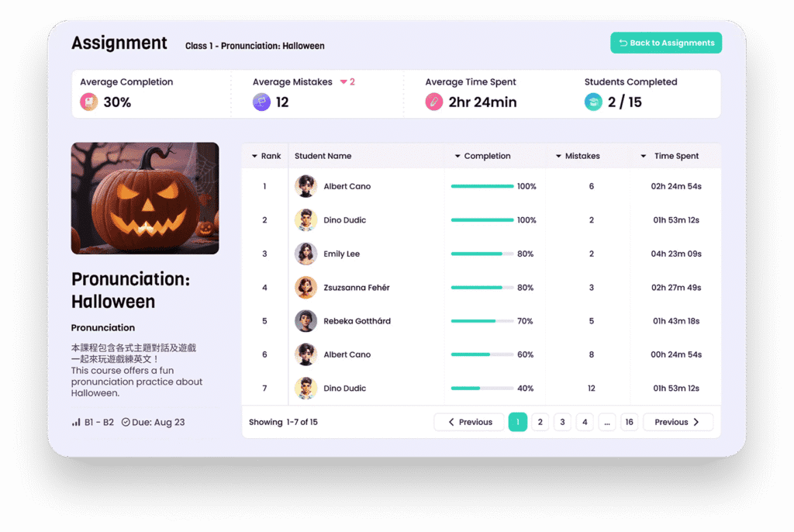Click the Back to Assignments button
The image size is (794, 532).
point(666,43)
